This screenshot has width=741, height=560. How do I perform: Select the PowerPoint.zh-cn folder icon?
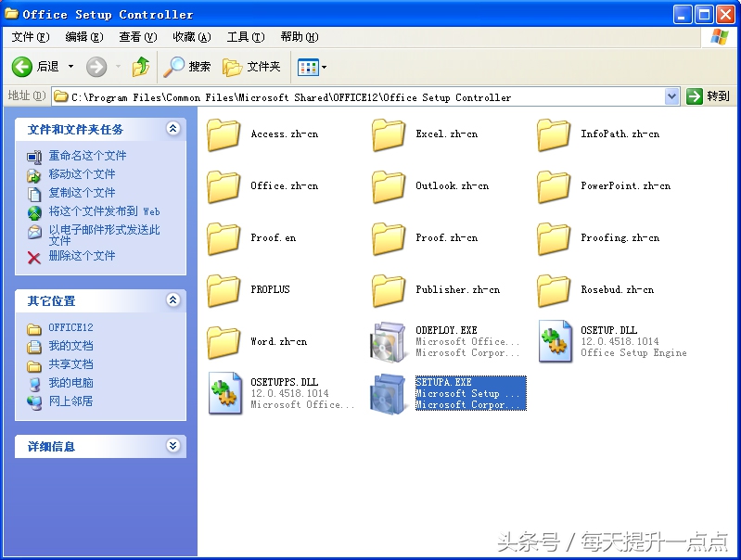click(x=554, y=186)
